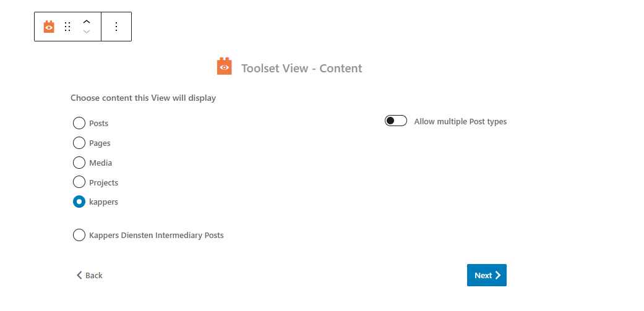
Task: Click the left chevron beside Back
Action: pyautogui.click(x=79, y=275)
